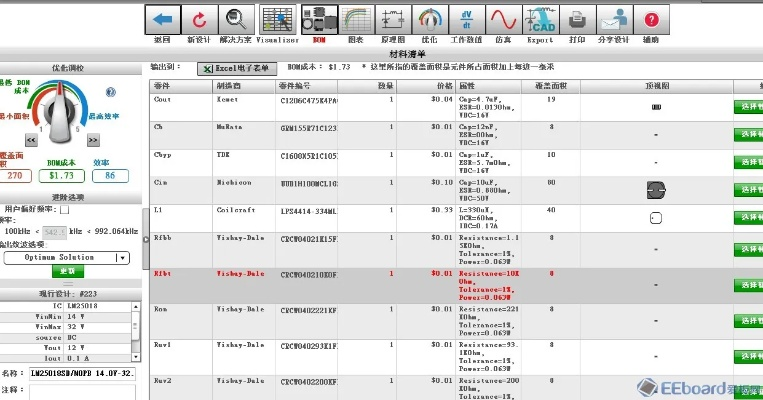Open the simulation sine-wave icon
763x400 pixels.
click(503, 19)
